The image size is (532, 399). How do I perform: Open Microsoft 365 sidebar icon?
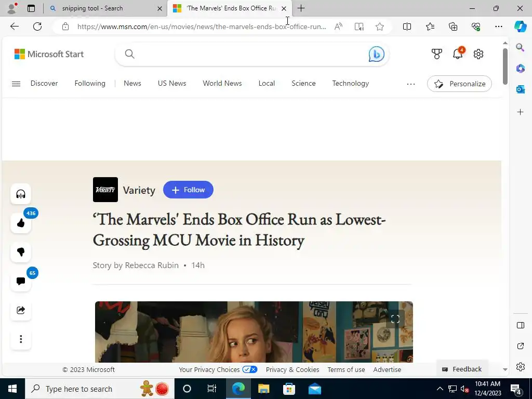click(x=520, y=68)
